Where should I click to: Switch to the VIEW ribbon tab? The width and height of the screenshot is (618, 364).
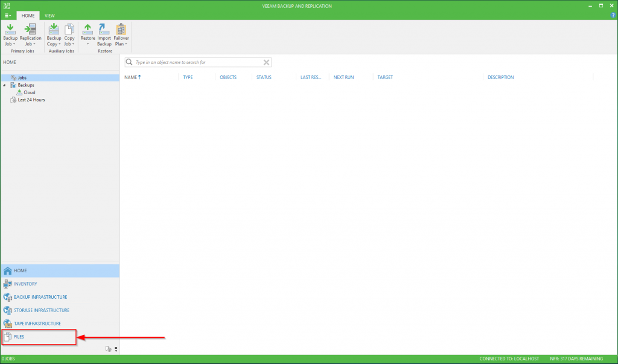[49, 15]
